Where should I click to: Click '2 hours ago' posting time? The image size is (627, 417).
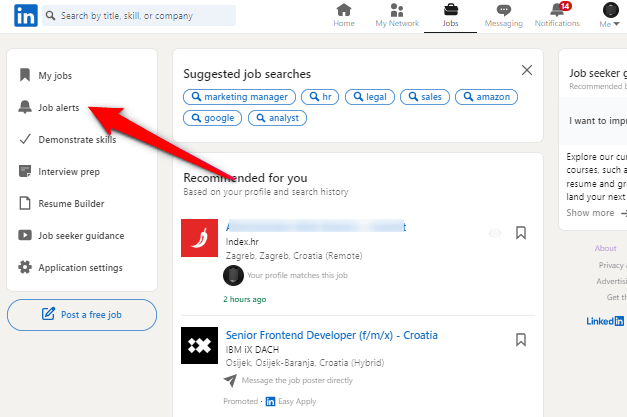(x=245, y=299)
